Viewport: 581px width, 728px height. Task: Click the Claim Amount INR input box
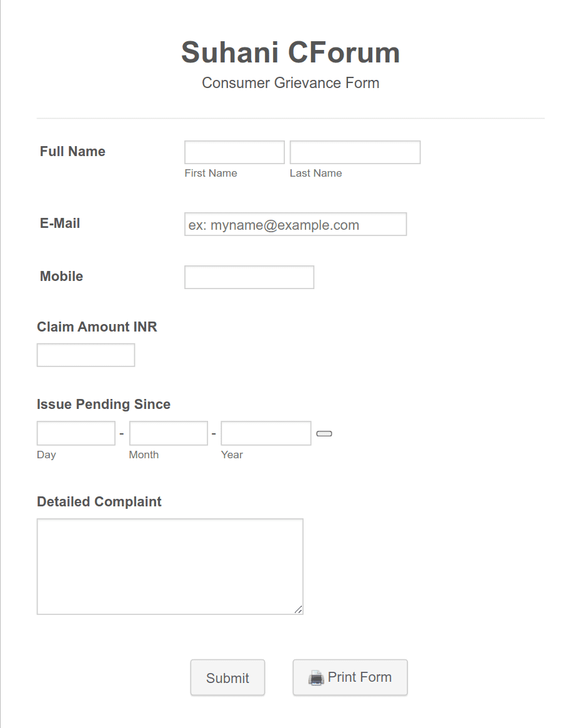point(86,355)
